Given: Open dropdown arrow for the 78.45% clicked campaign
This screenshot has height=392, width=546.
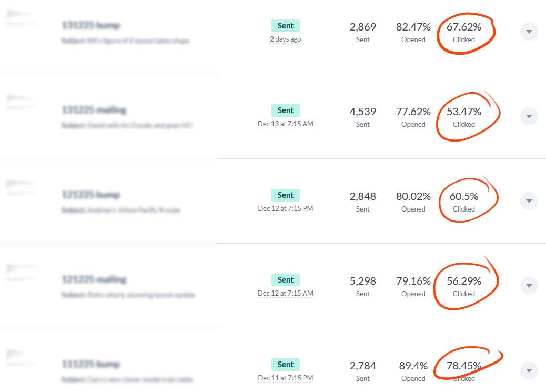Looking at the screenshot, I should pyautogui.click(x=529, y=370).
